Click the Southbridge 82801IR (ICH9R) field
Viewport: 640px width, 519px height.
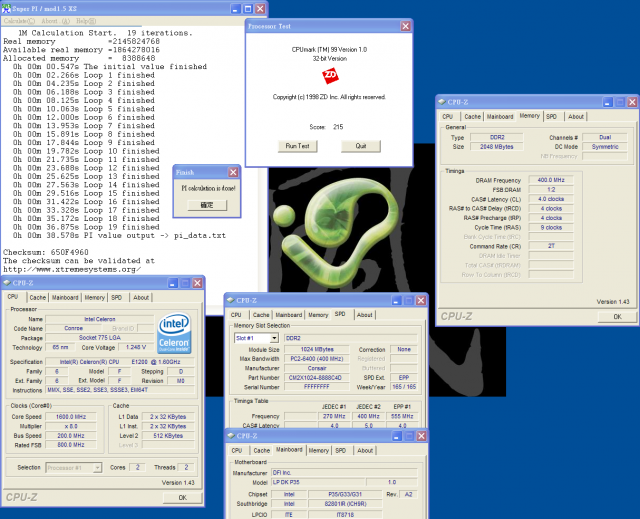click(345, 504)
